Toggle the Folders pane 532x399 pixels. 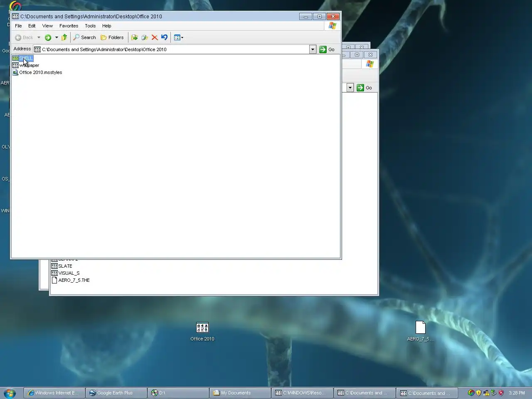coord(112,37)
